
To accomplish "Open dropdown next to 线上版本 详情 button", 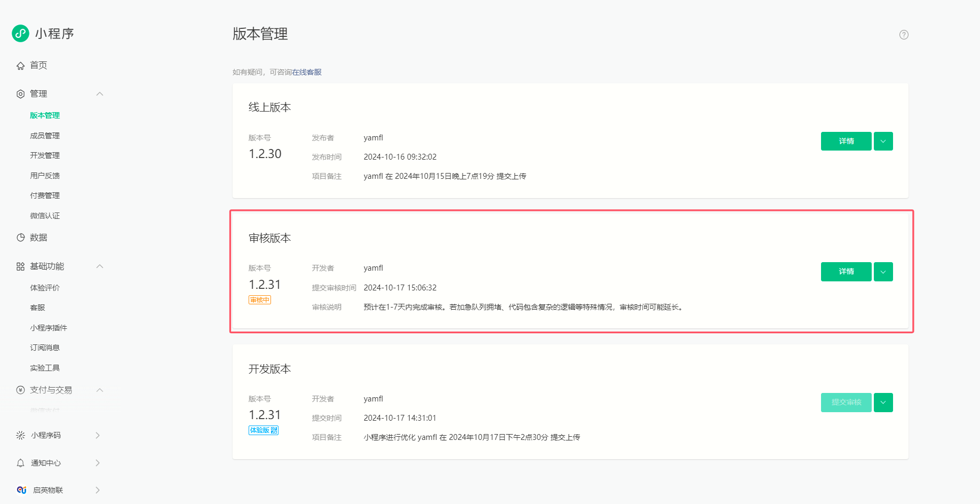I will pos(883,141).
